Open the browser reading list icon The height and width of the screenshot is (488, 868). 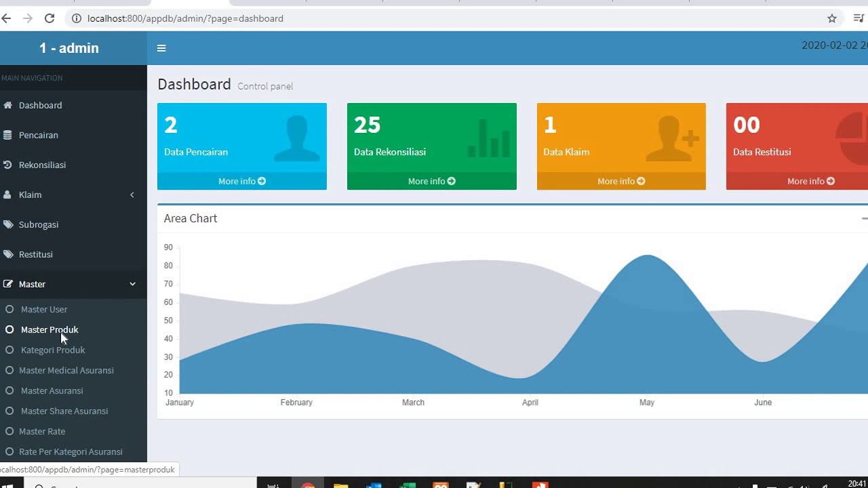pyautogui.click(x=859, y=18)
